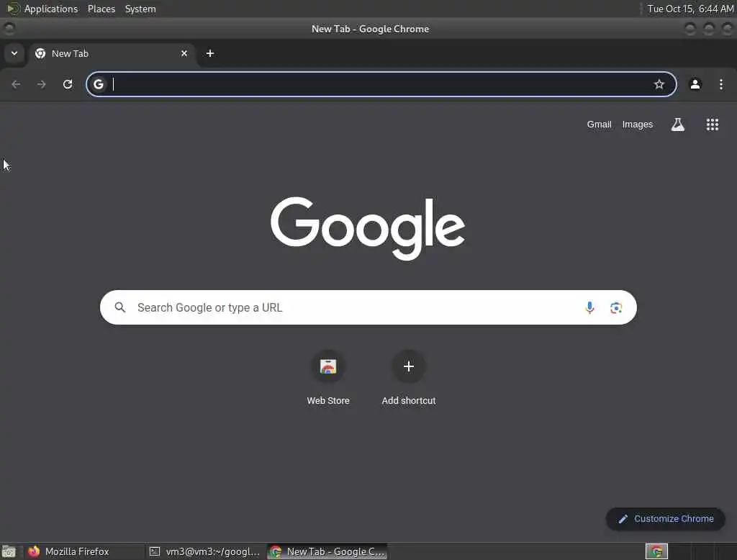This screenshot has width=737, height=560.
Task: Bookmark this tab with star icon
Action: point(659,84)
